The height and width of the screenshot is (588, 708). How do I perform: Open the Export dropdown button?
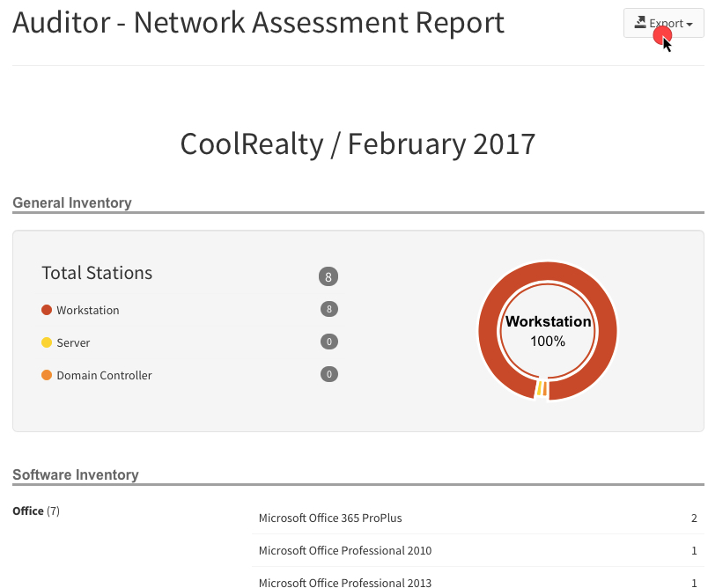click(x=663, y=23)
